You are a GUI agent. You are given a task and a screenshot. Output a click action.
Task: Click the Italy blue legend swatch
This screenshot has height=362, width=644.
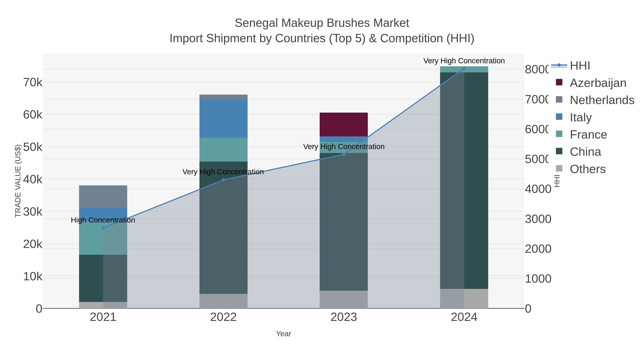click(559, 117)
